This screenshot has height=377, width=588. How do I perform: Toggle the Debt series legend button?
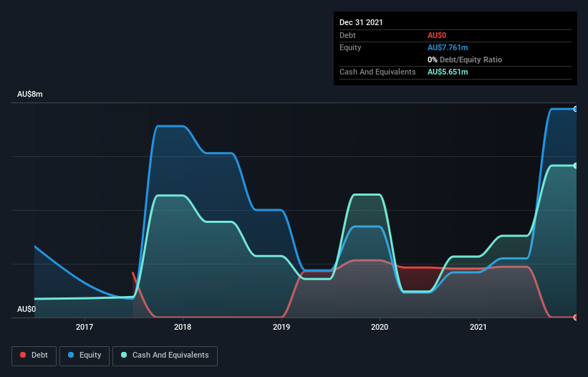[x=34, y=355]
